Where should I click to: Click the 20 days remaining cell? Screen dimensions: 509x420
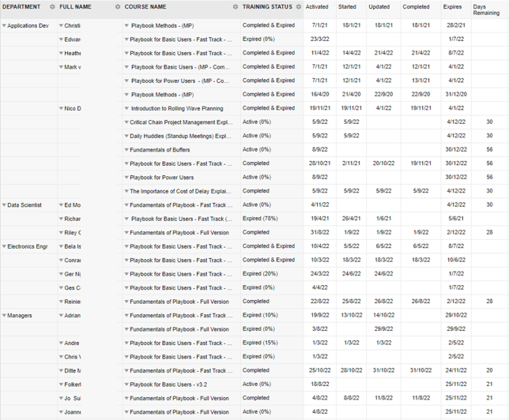489,370
